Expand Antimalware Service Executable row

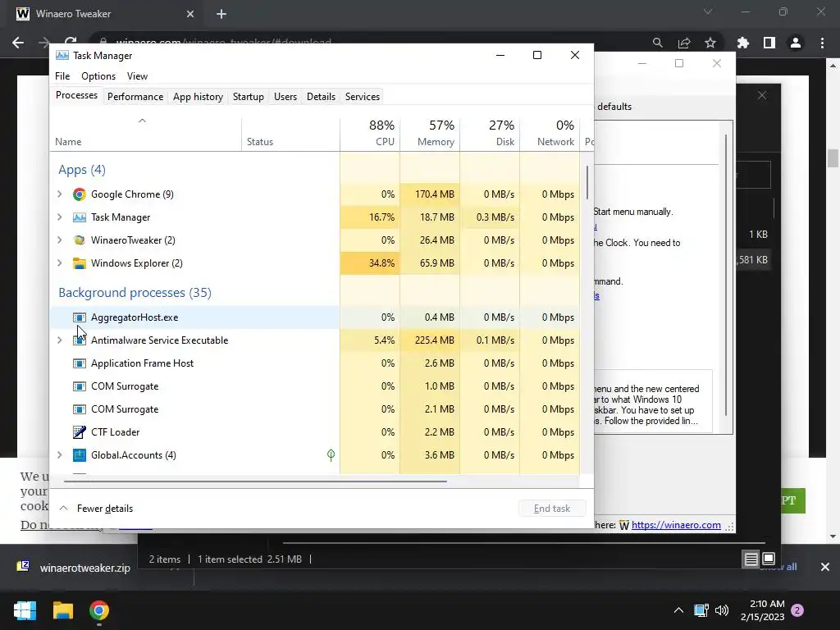coord(60,340)
